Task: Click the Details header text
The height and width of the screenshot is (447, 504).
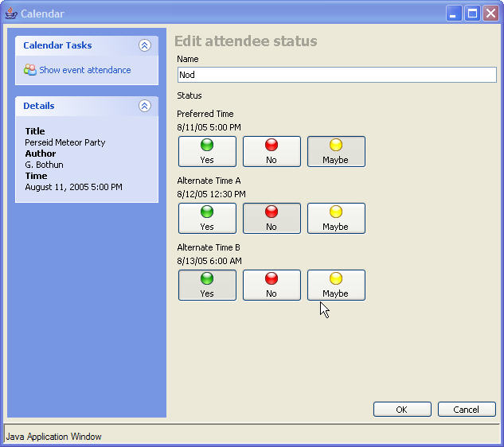Action: 39,106
